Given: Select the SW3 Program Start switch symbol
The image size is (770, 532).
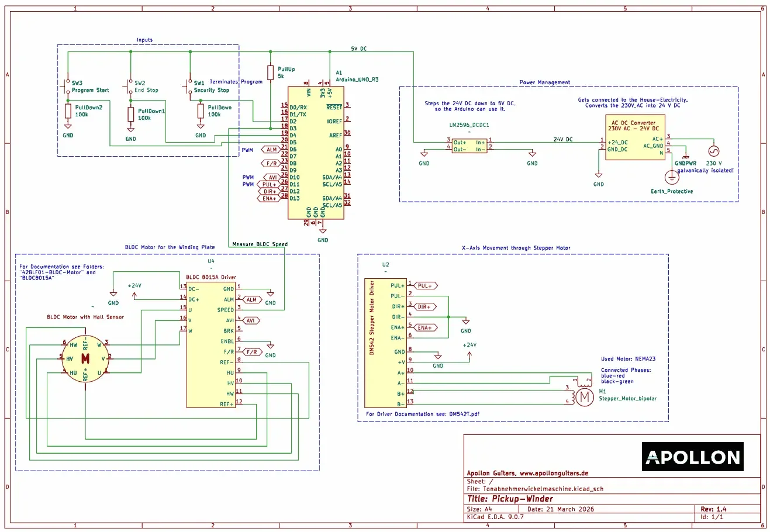Looking at the screenshot, I should tap(67, 87).
